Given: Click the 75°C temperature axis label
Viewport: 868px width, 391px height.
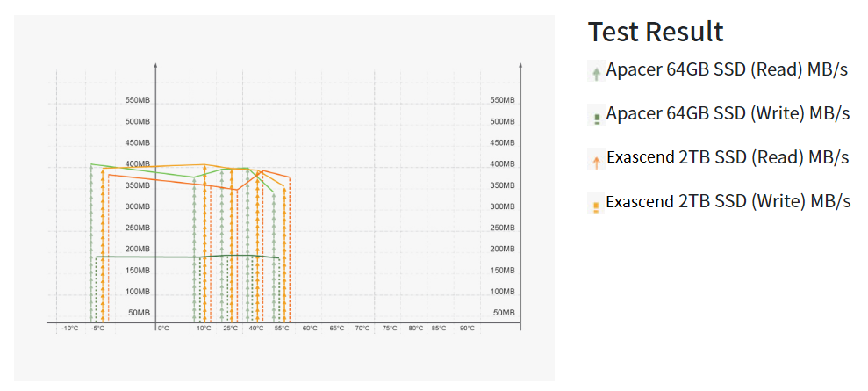Looking at the screenshot, I should (x=390, y=329).
